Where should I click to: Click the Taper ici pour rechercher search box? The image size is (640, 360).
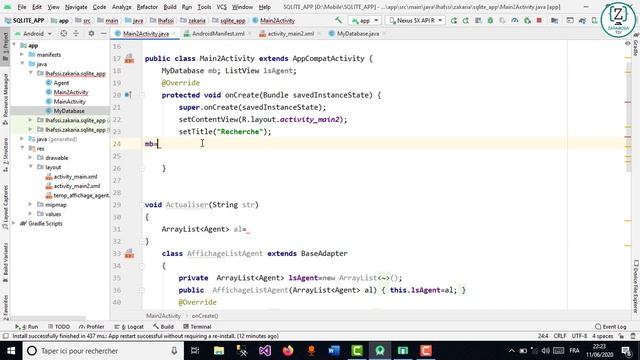point(102,351)
